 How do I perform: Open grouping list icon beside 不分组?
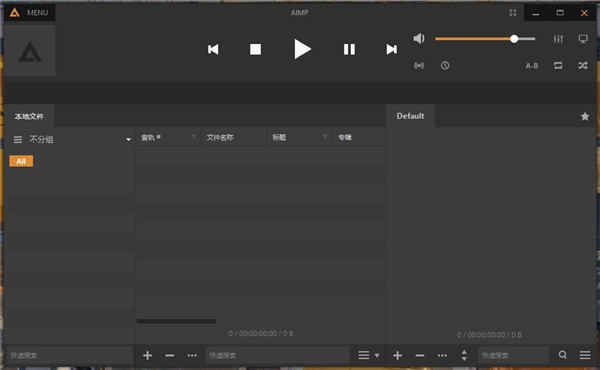(18, 140)
